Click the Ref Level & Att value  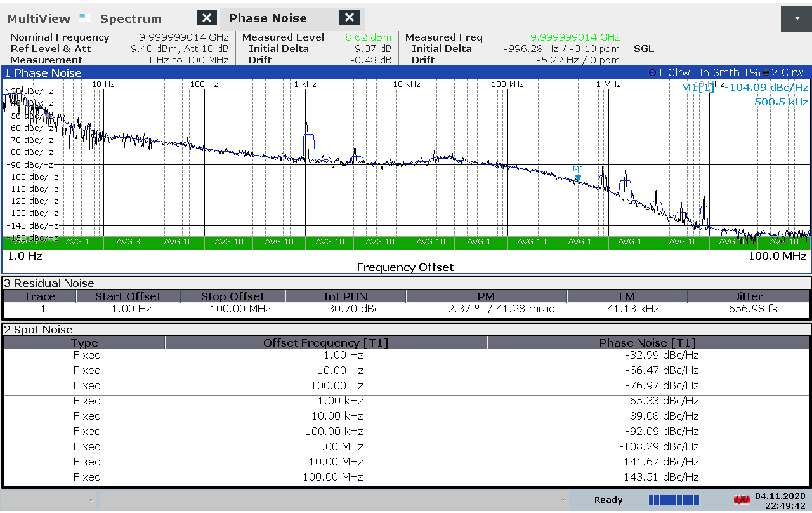180,48
